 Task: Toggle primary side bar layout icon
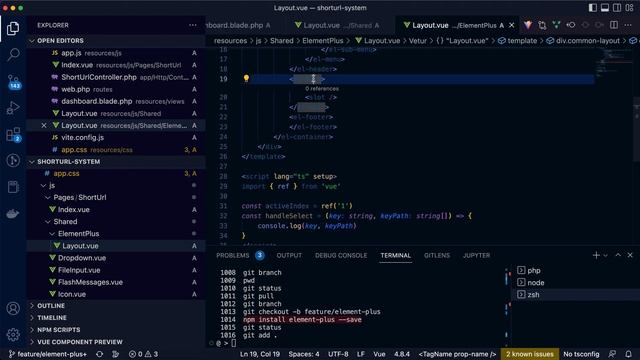coord(592,8)
